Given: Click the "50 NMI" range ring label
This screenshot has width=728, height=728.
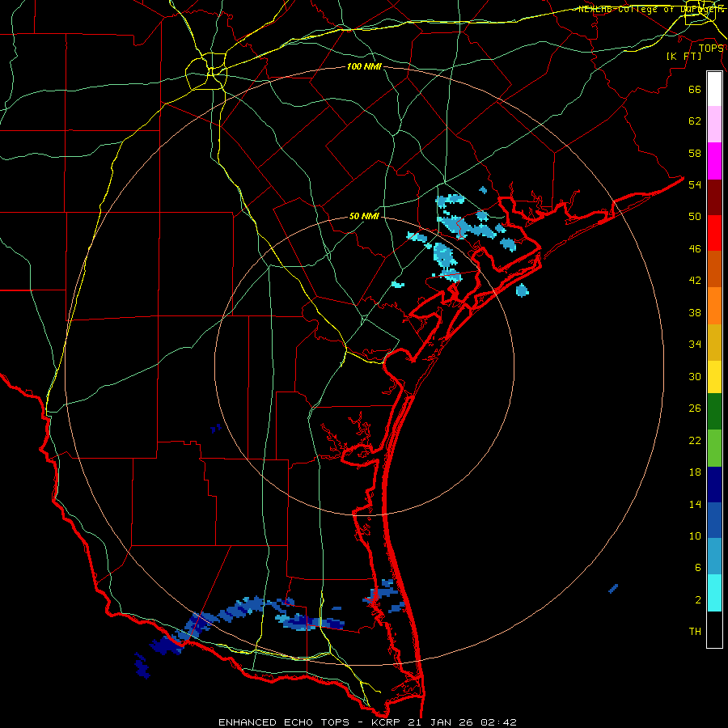Looking at the screenshot, I should (x=364, y=216).
